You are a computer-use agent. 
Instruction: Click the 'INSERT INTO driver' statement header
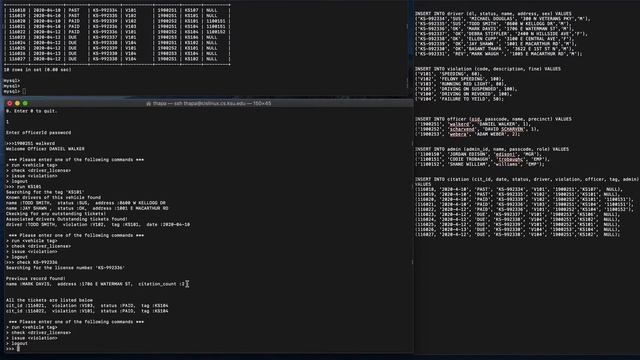tap(493, 14)
